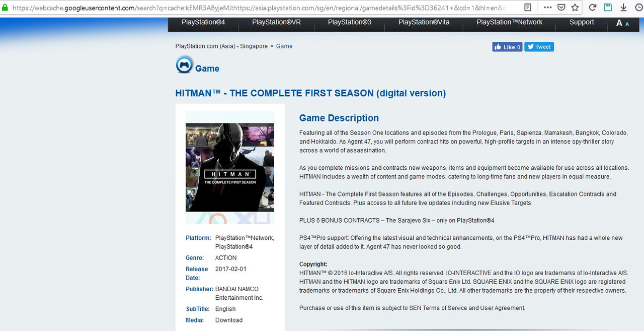This screenshot has height=331, width=644.
Task: Click the Facebook Like button
Action: 507,47
